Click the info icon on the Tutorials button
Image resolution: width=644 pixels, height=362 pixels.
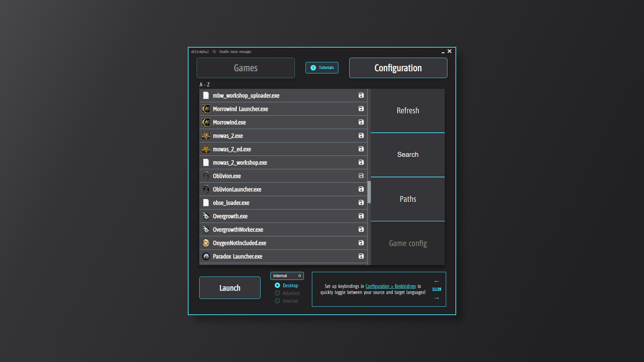(x=313, y=67)
